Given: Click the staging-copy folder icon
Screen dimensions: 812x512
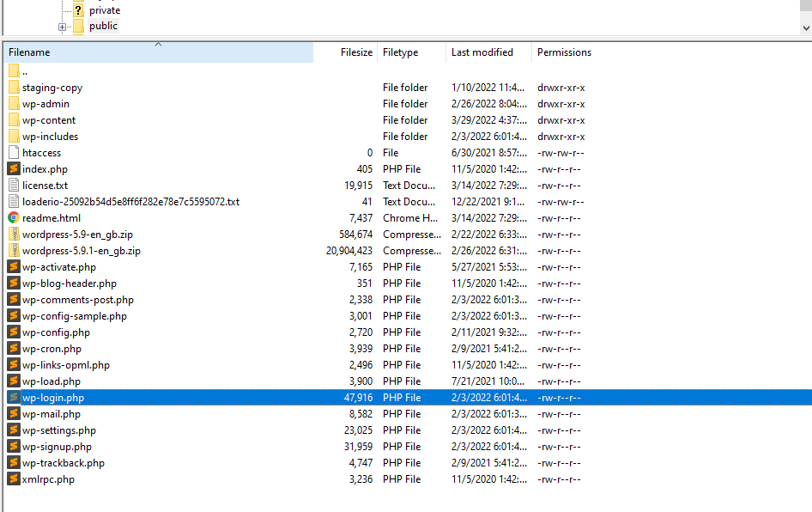Looking at the screenshot, I should 15,87.
